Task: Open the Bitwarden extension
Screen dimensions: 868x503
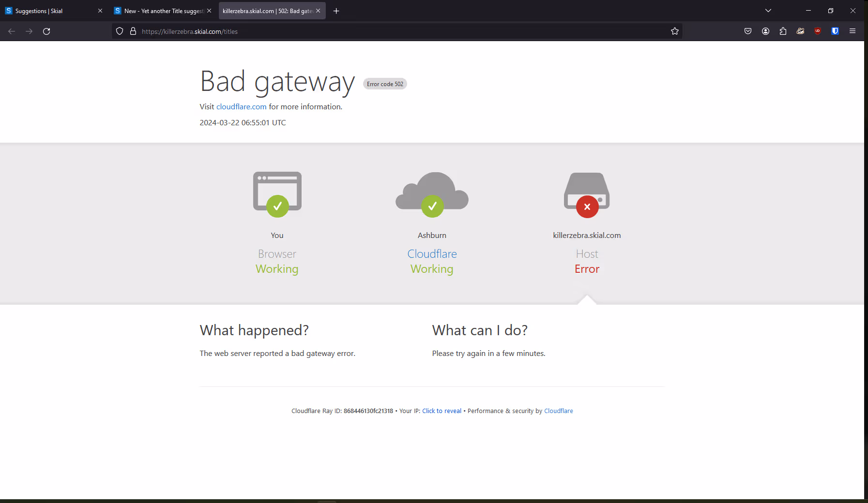Action: [835, 31]
